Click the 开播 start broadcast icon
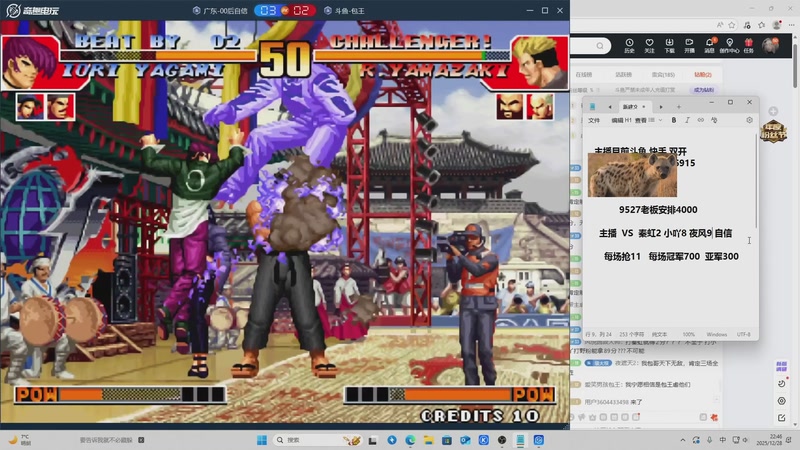This screenshot has width=800, height=450. click(689, 45)
